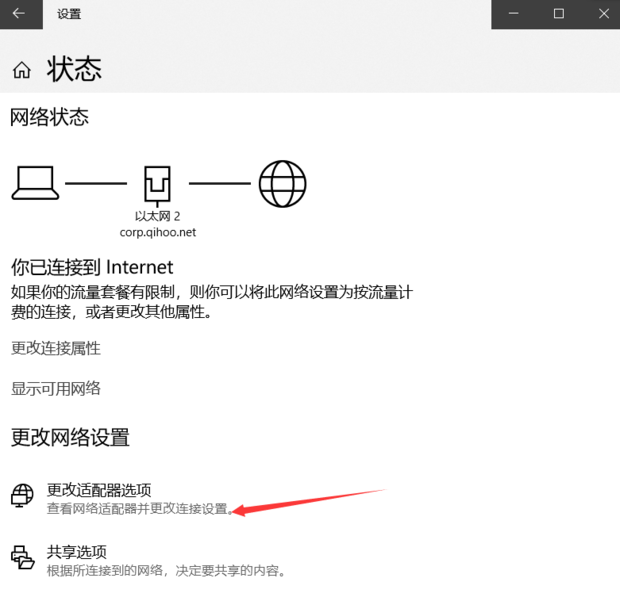Select the 状态 page title
This screenshot has width=620, height=601.
[x=74, y=69]
